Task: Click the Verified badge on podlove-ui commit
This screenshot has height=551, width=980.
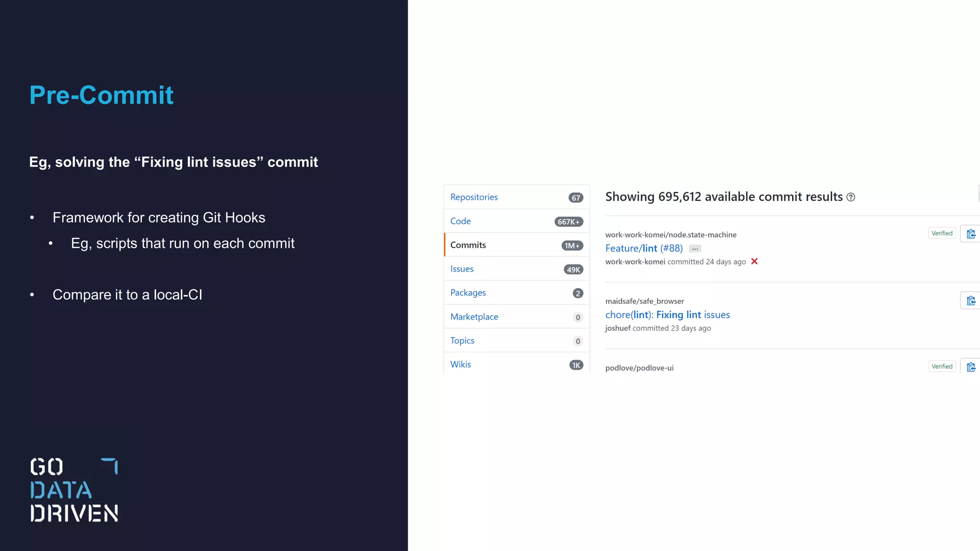Action: 942,366
